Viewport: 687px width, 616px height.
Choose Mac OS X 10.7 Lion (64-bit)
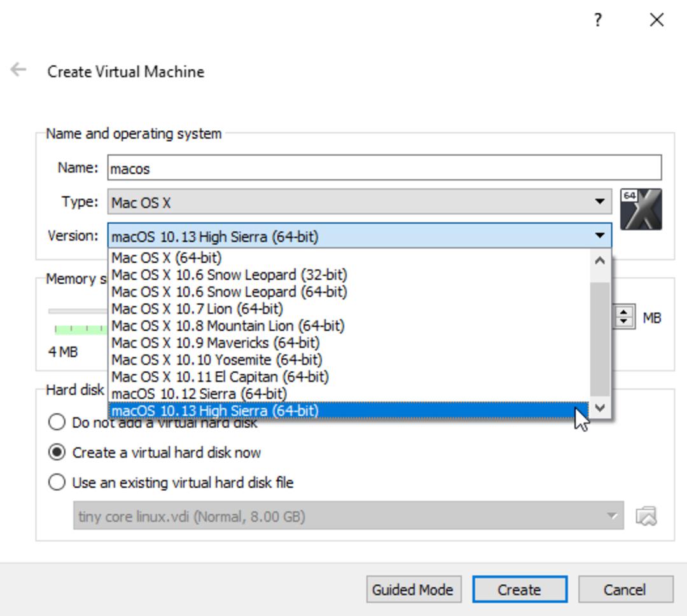349,309
